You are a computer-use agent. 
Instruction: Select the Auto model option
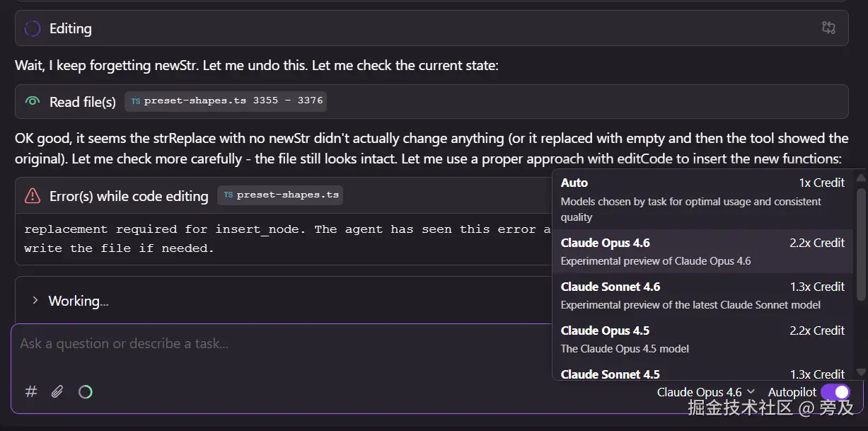click(x=702, y=199)
